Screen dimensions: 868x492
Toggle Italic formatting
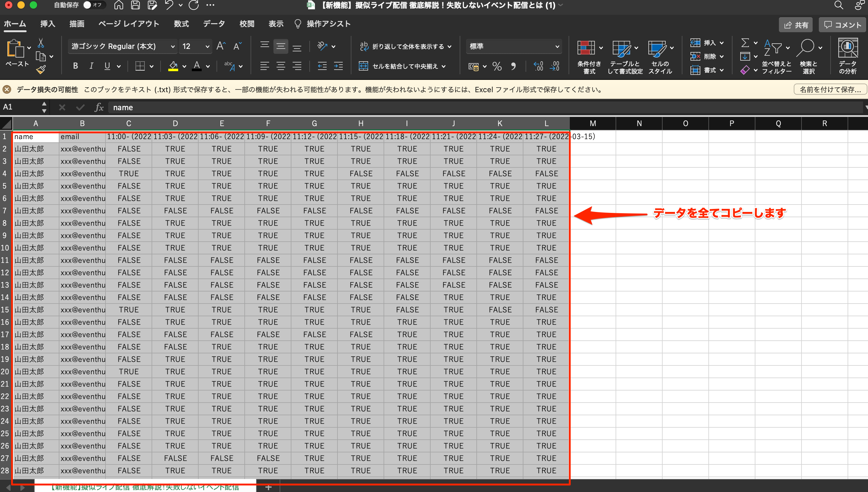(91, 66)
